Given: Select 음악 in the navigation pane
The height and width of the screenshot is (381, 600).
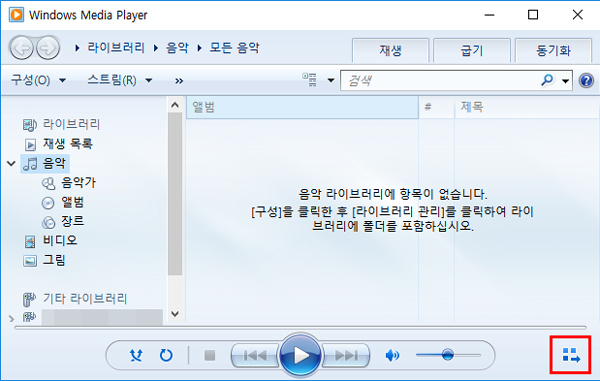Looking at the screenshot, I should point(54,163).
